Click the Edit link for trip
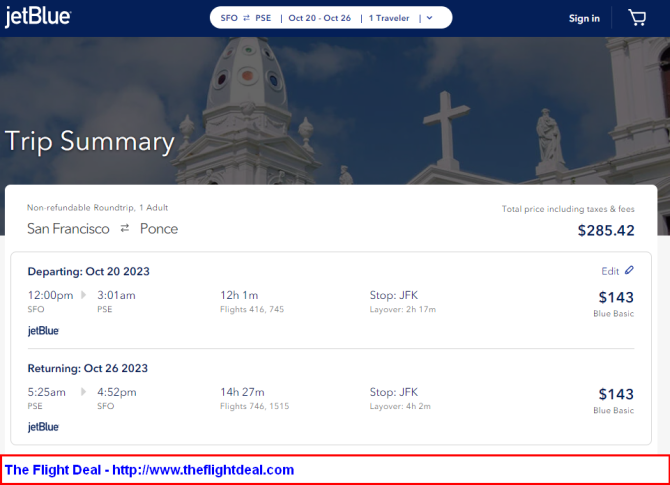The height and width of the screenshot is (485, 670). (610, 271)
